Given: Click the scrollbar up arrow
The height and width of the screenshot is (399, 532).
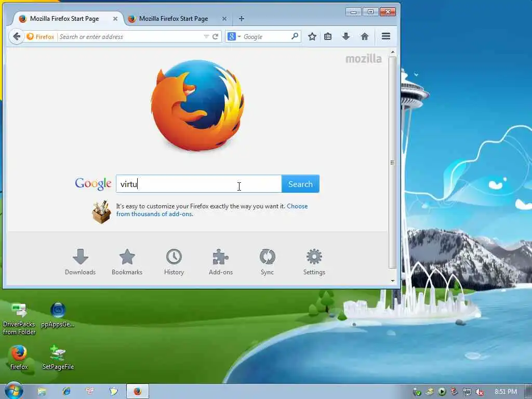Looking at the screenshot, I should coord(393,52).
